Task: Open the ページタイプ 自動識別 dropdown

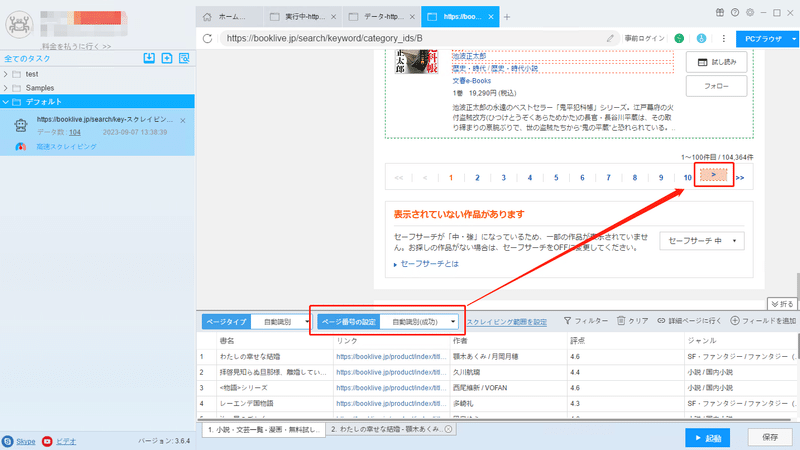Action: click(x=282, y=322)
